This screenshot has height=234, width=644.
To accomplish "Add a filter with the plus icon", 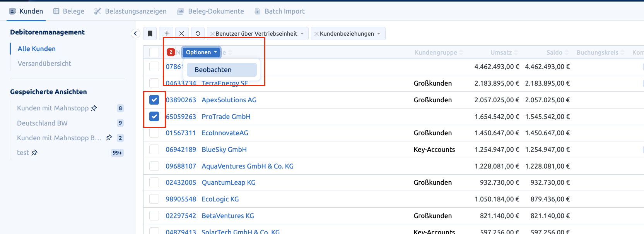I will coord(167,34).
